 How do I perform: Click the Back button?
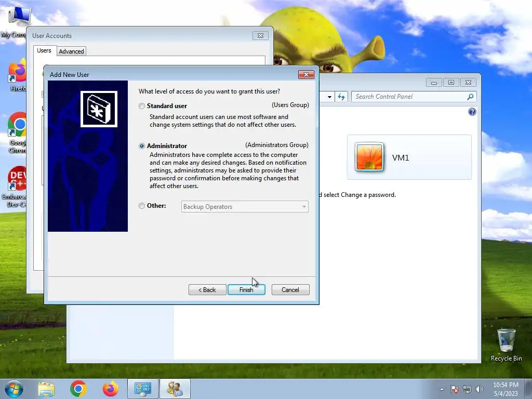pyautogui.click(x=207, y=290)
